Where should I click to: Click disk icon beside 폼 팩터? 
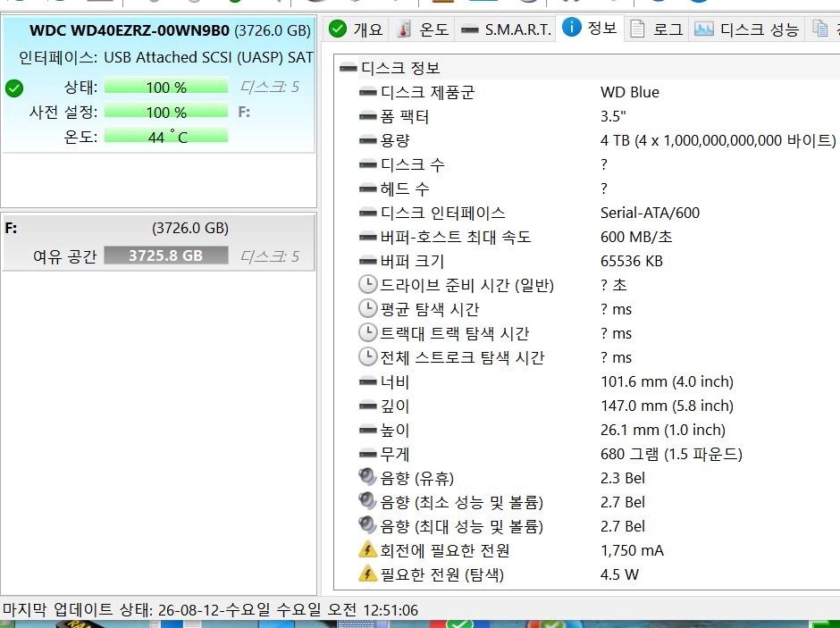(367, 116)
